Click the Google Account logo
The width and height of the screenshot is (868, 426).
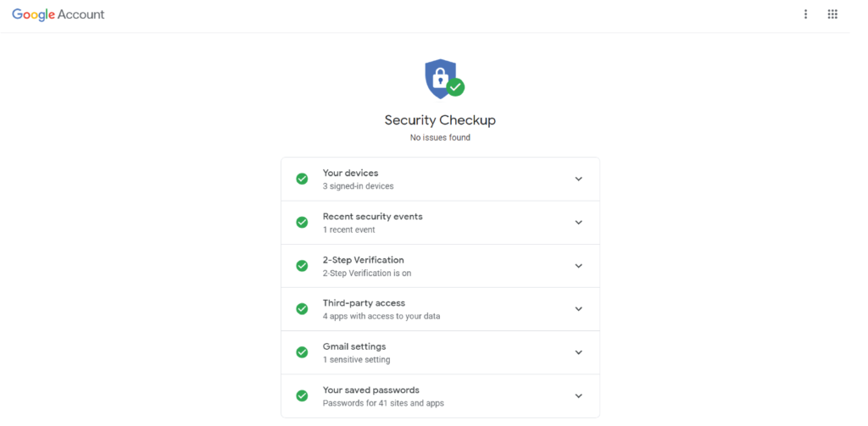[x=58, y=14]
